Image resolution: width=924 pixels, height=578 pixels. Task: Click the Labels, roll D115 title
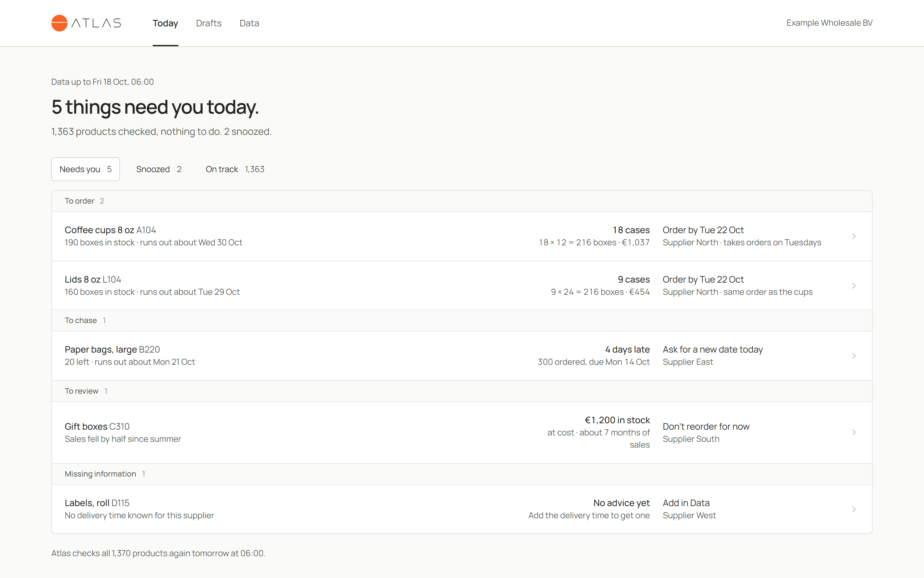click(x=97, y=503)
